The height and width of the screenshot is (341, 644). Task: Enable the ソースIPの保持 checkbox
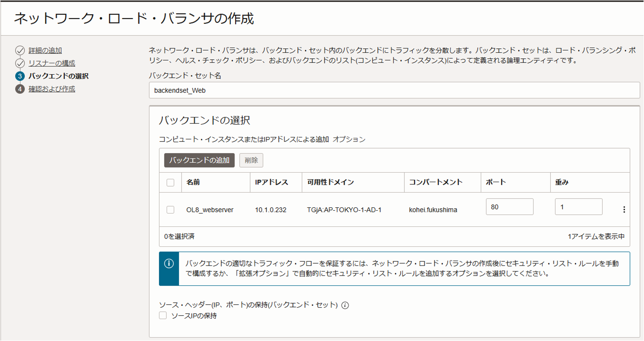tap(163, 315)
